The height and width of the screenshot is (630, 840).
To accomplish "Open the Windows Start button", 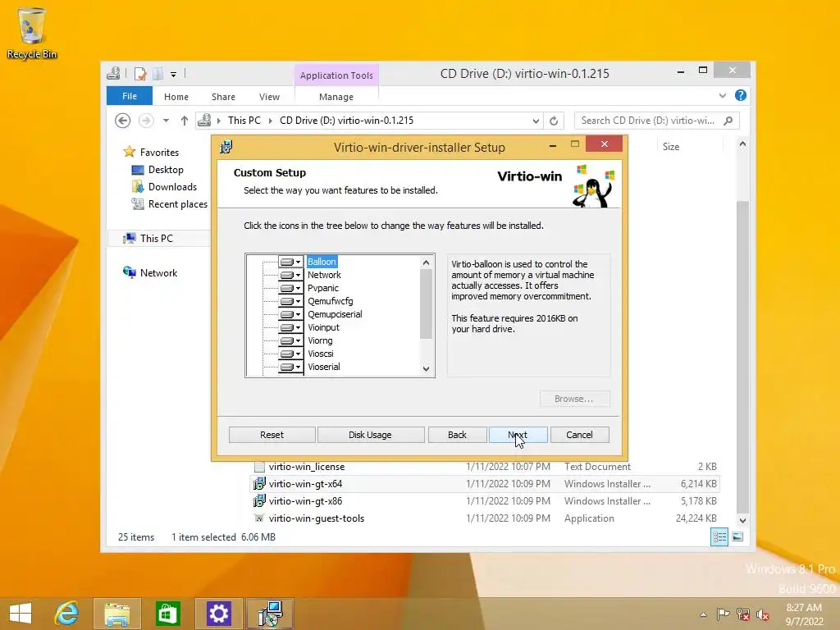I will [21, 614].
